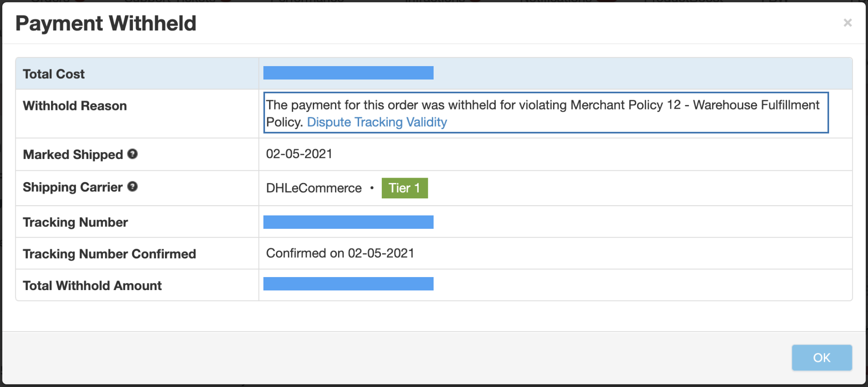Click the help icon beside Shipping Carrier
868x387 pixels.
click(133, 187)
